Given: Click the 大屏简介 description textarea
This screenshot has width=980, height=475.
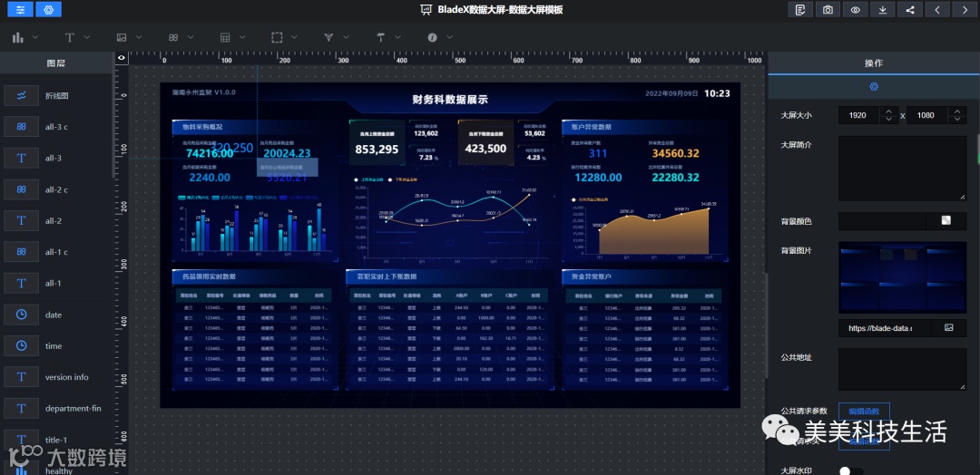Looking at the screenshot, I should pos(903,169).
